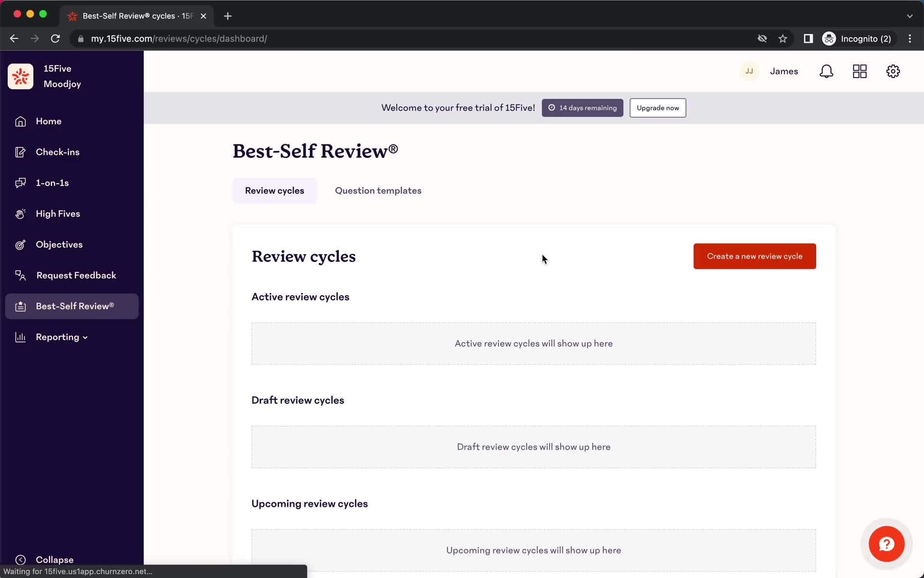Click the Upgrade now button
Screen dimensions: 924x578
pyautogui.click(x=657, y=107)
